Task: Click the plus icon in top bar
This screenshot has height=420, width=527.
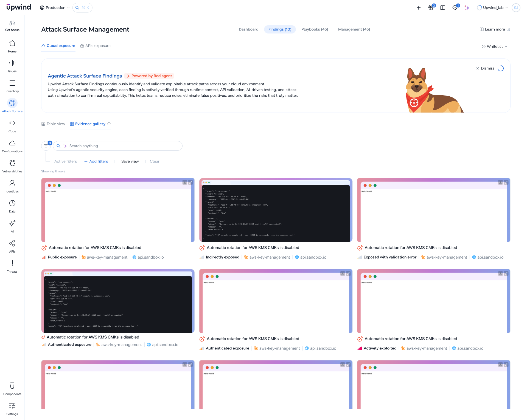Action: (x=419, y=8)
